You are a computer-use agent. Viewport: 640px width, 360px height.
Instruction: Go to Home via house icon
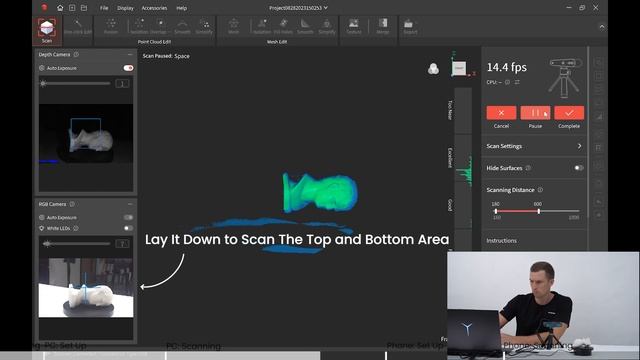point(60,8)
